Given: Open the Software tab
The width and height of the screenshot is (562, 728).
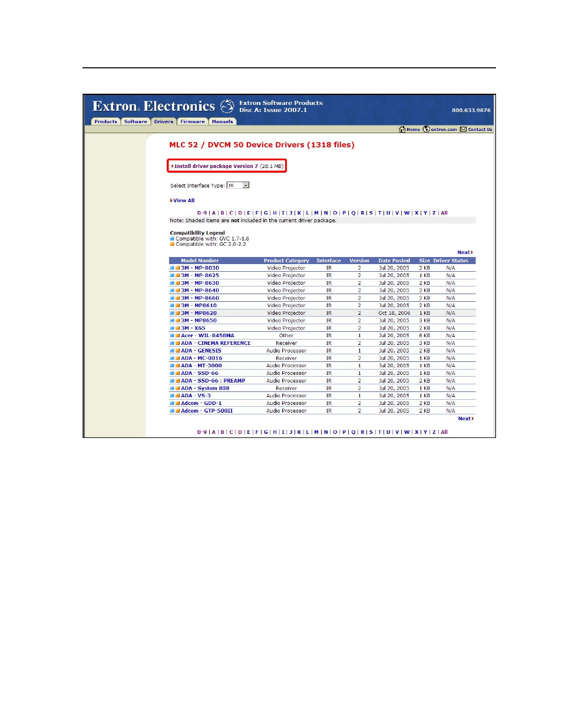Looking at the screenshot, I should tap(135, 121).
